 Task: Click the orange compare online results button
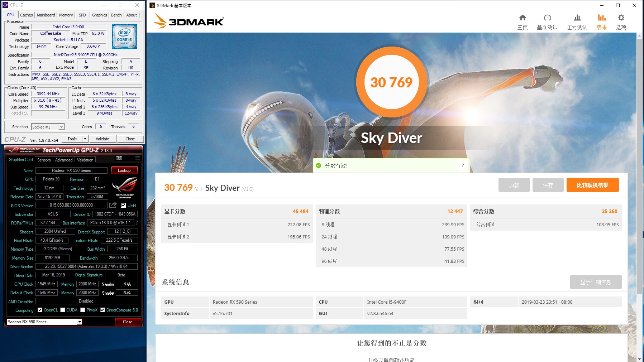[592, 185]
